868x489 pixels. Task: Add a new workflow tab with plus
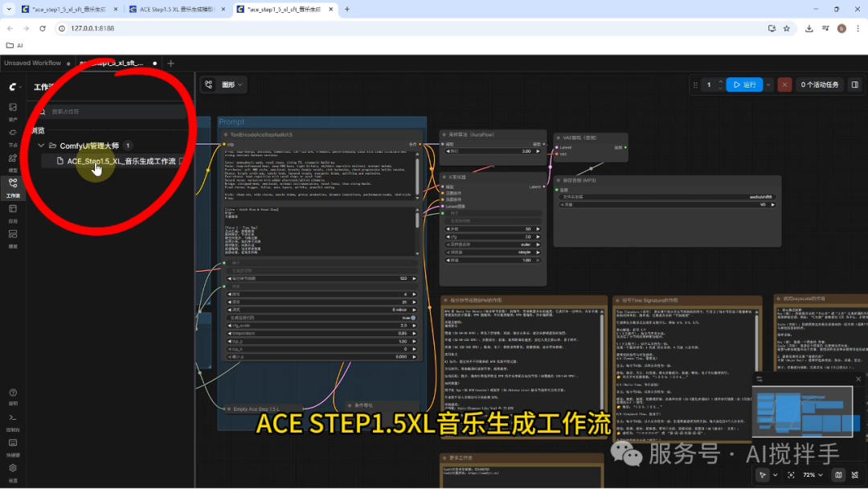[170, 63]
